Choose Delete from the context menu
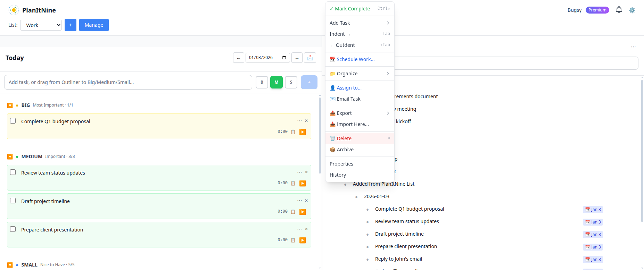Image resolution: width=644 pixels, height=270 pixels. point(344,138)
